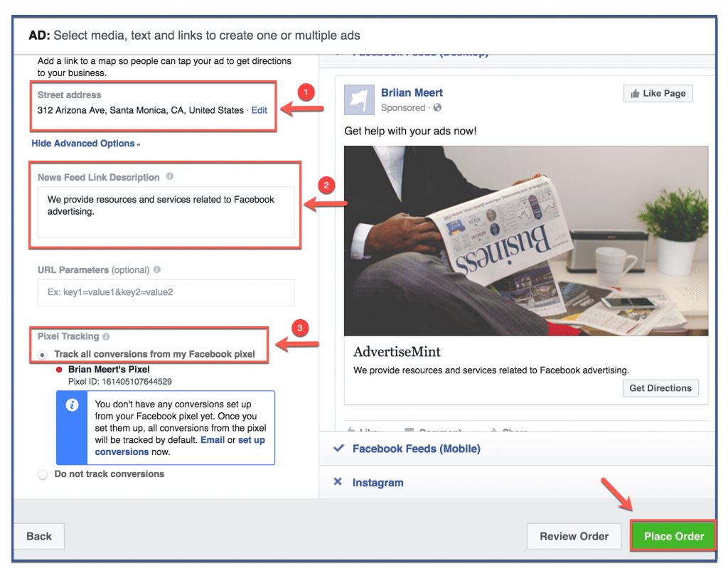Select Brian Meert's Pixel entry
The image size is (728, 568).
click(109, 369)
